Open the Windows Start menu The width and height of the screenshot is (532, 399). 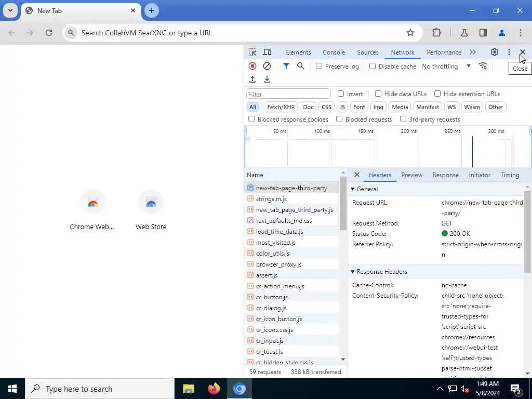click(x=12, y=389)
